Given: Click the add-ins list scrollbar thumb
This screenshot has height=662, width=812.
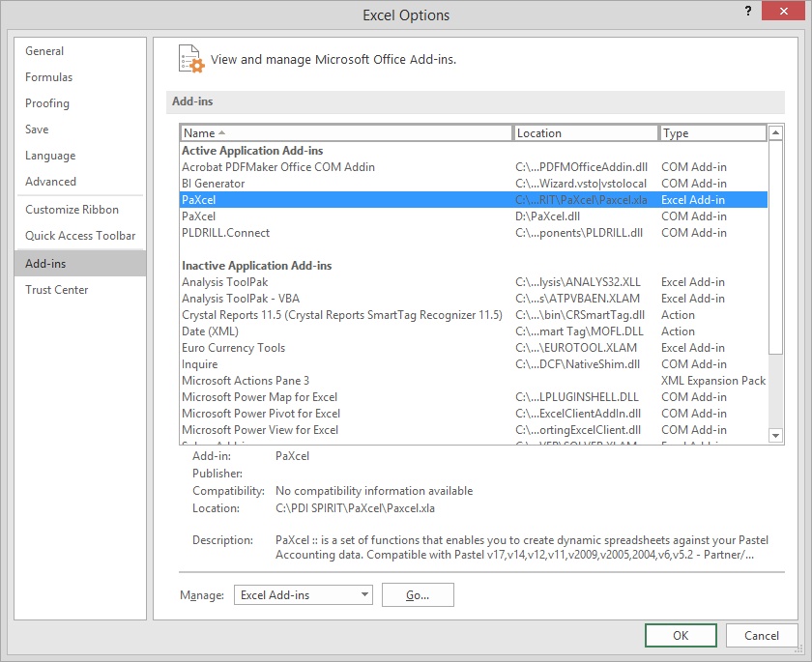Looking at the screenshot, I should tap(775, 247).
